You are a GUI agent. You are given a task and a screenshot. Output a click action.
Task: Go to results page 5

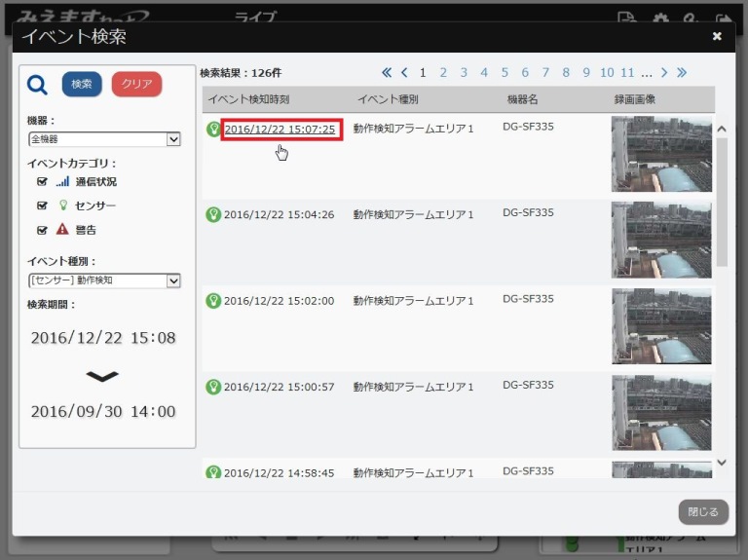[x=505, y=72]
